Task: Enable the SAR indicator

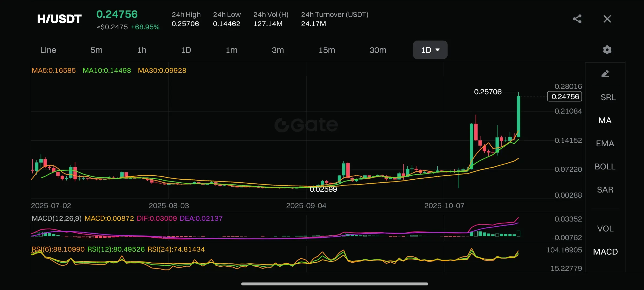Action: (605, 190)
